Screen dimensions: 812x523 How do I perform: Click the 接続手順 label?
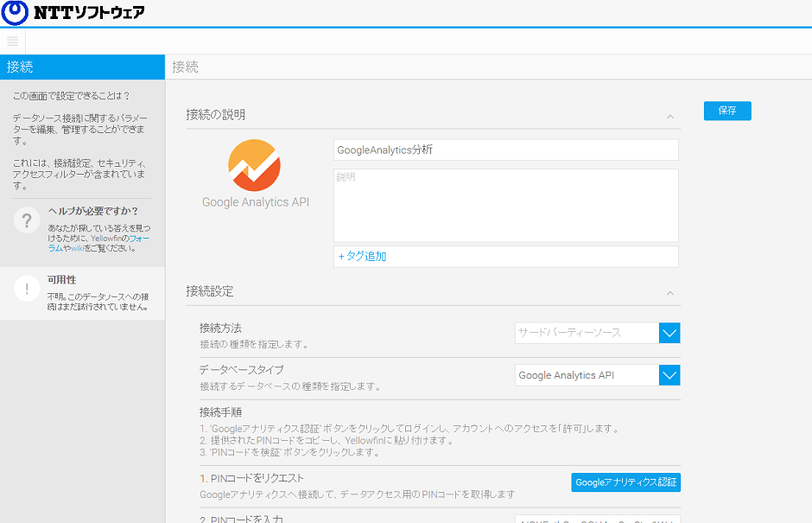pos(220,412)
